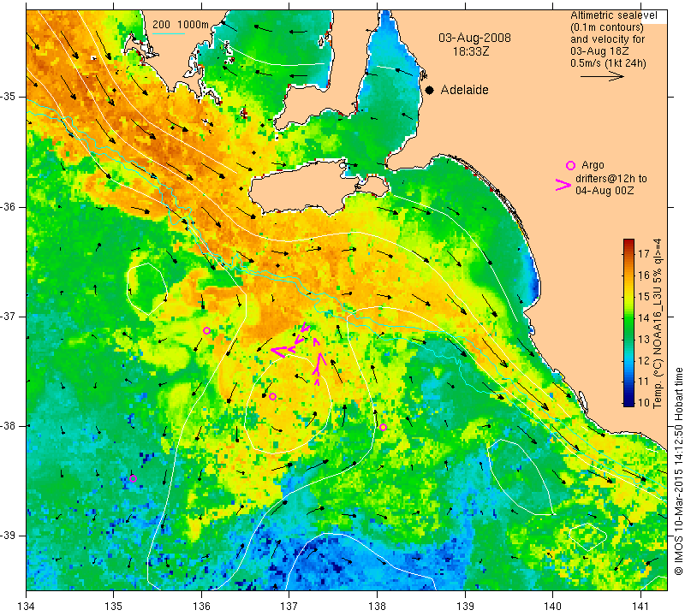Click the Argo float marker inside the central eddy

tap(272, 396)
